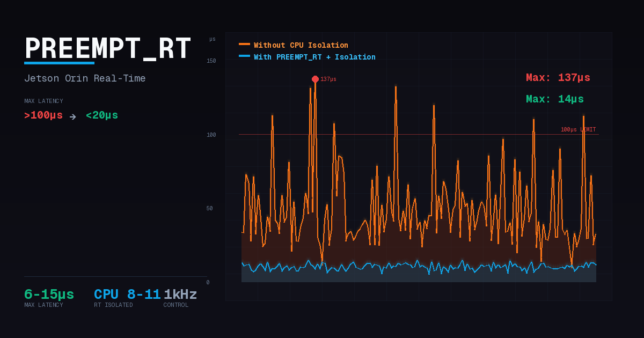Click the PREEMPT_RT title heading

108,48
